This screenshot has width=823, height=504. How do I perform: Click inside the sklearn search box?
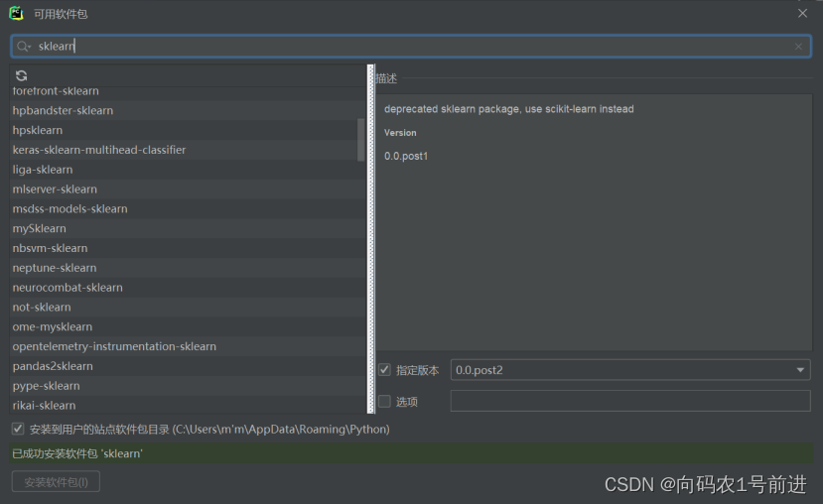[411, 47]
